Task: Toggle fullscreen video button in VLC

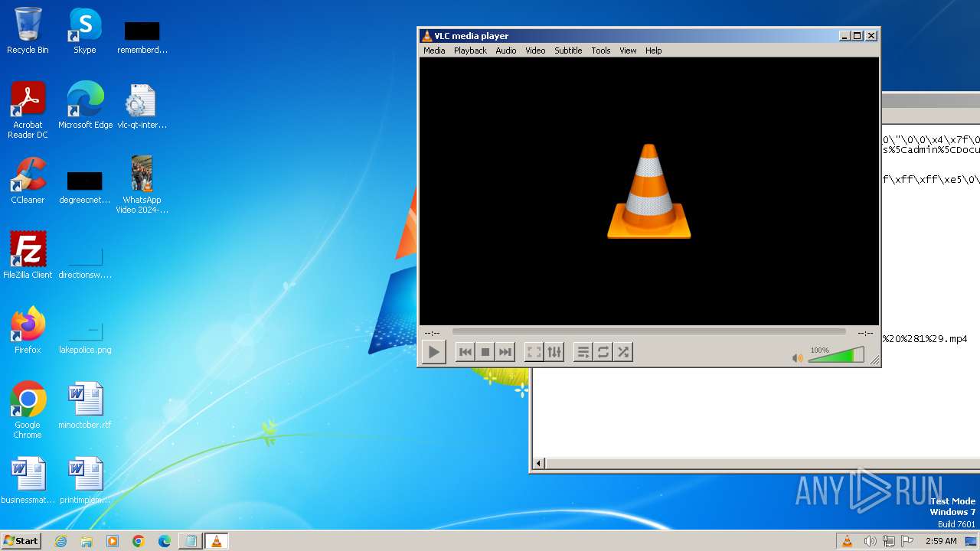Action: [534, 352]
